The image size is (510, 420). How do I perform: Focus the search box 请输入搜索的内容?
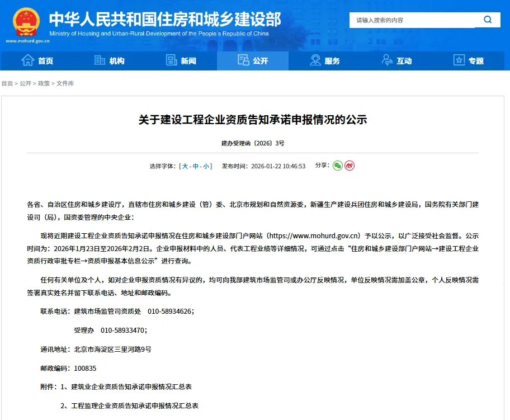[412, 20]
